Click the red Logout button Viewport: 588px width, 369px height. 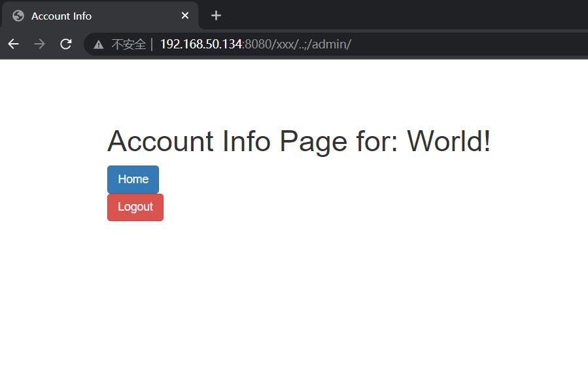(135, 207)
